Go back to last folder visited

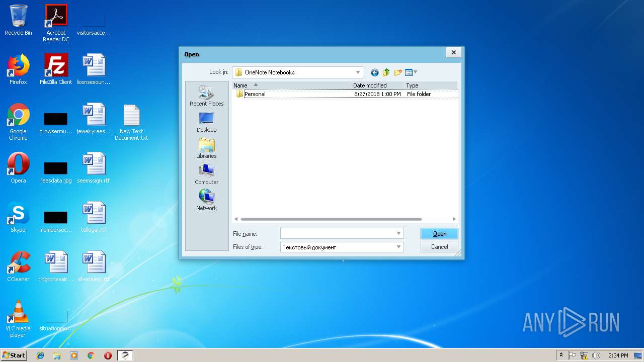374,72
